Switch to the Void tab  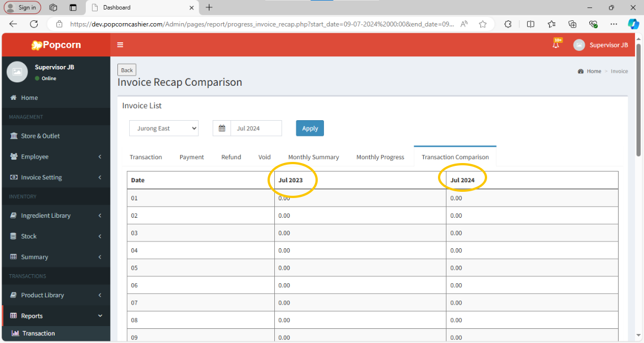pyautogui.click(x=265, y=157)
